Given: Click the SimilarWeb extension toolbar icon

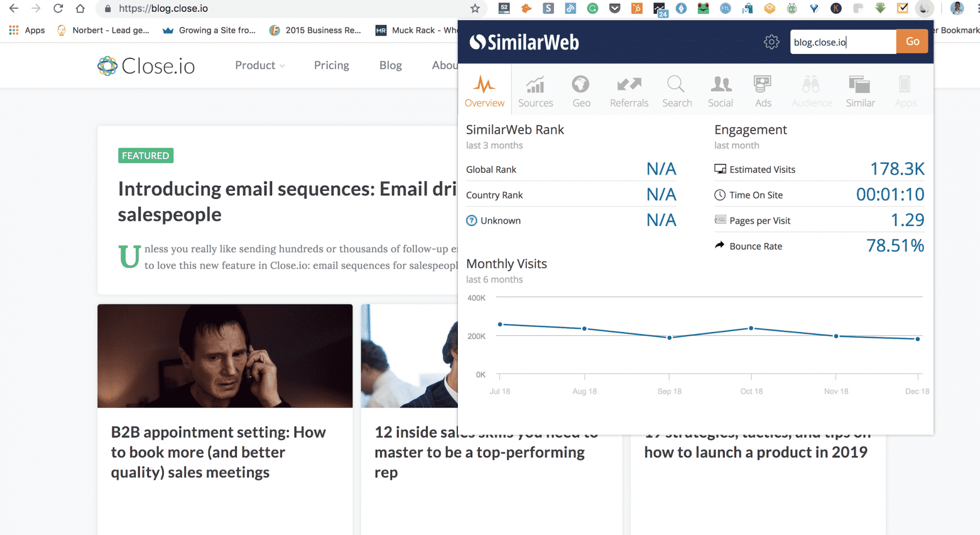Looking at the screenshot, I should [924, 8].
